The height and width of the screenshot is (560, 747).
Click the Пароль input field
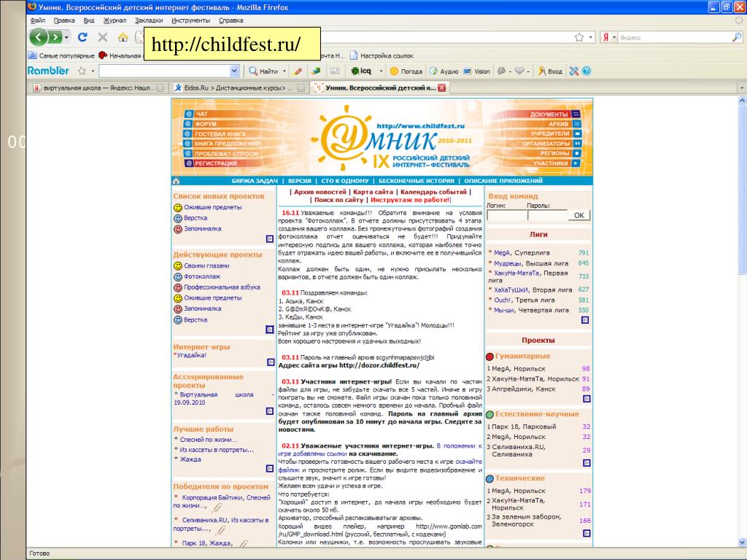click(547, 216)
